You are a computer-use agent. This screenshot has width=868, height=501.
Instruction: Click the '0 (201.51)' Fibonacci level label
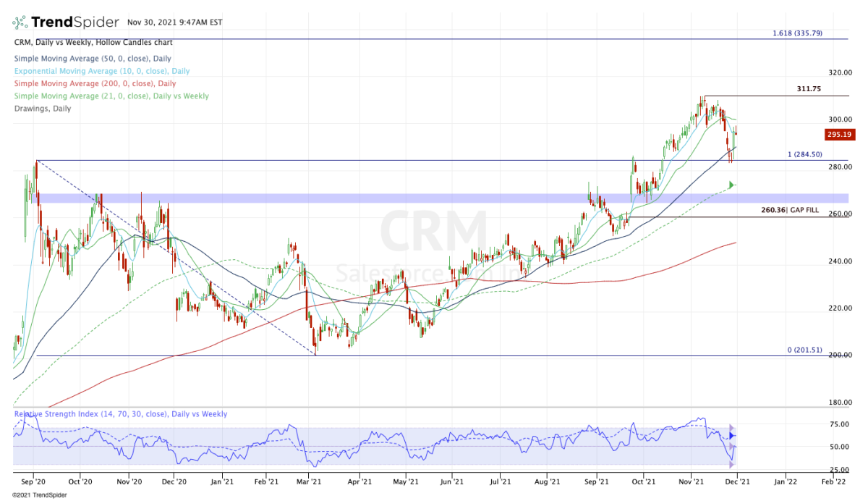(x=804, y=350)
